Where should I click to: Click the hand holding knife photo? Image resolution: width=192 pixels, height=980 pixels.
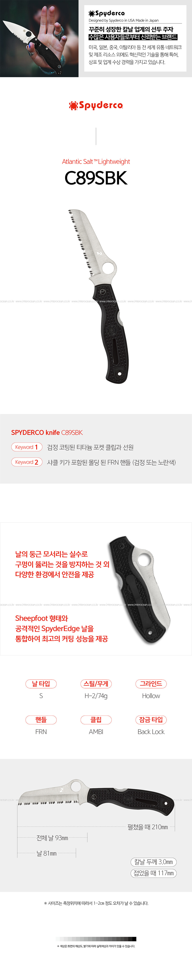[x=39, y=38]
